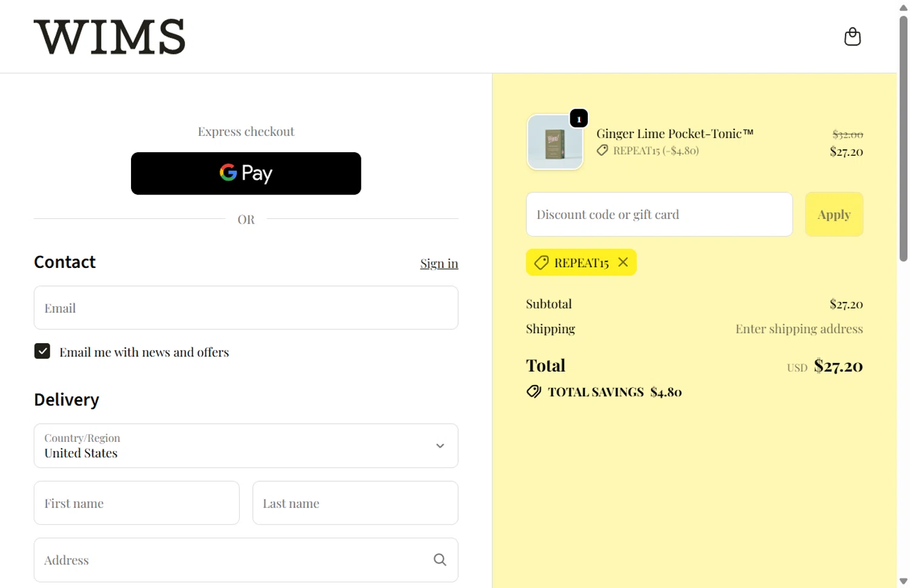The image size is (910, 588).
Task: Click the 'Contact' section heading
Action: coord(65,262)
